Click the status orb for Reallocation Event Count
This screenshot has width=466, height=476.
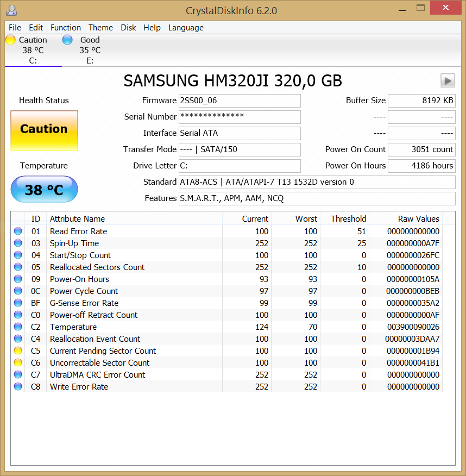pyautogui.click(x=18, y=339)
